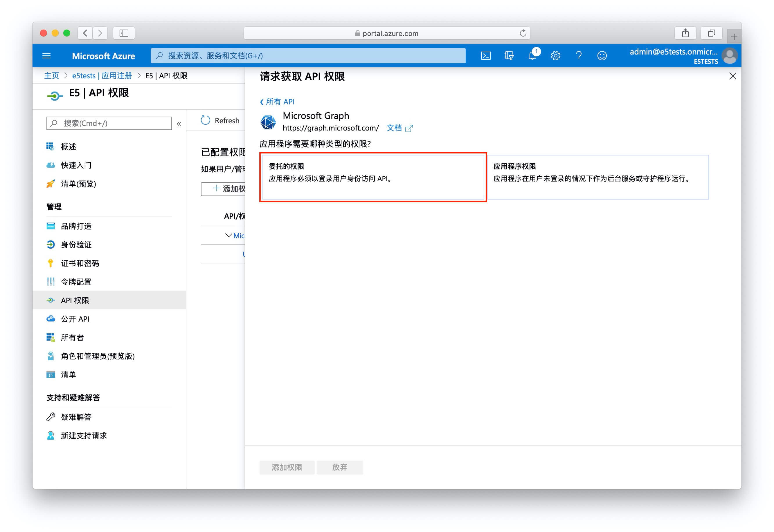Click e5tests 应用注册 breadcrumb

click(102, 76)
